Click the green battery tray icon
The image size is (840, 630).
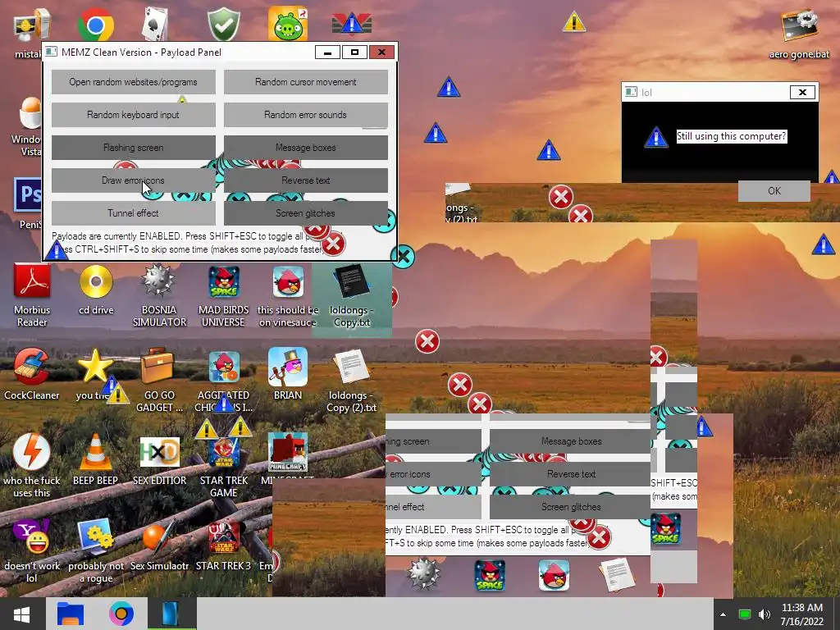click(x=745, y=614)
